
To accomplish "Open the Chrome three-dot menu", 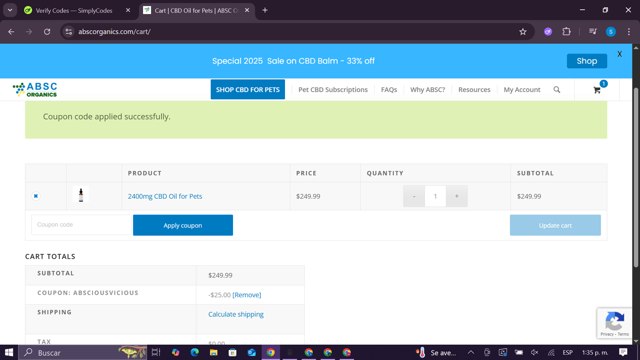I will 629,31.
